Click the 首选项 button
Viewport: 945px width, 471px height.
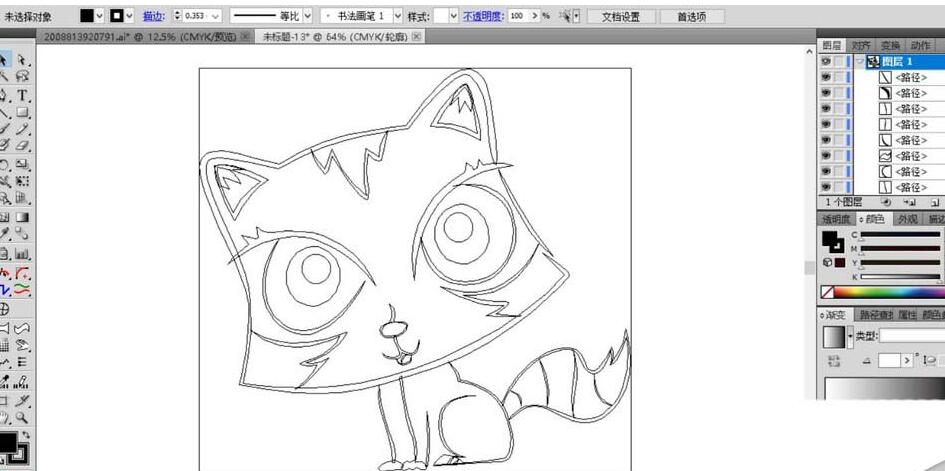coord(692,16)
